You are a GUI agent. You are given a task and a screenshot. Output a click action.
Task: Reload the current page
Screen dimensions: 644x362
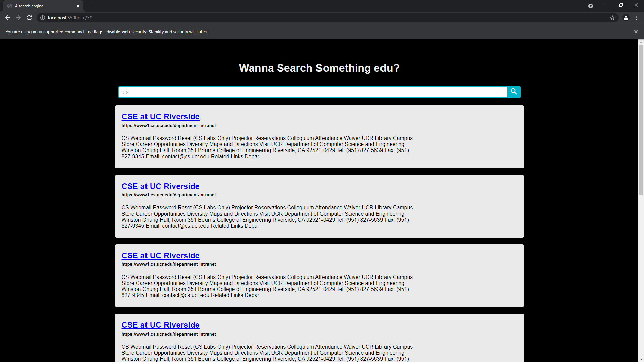[x=29, y=18]
